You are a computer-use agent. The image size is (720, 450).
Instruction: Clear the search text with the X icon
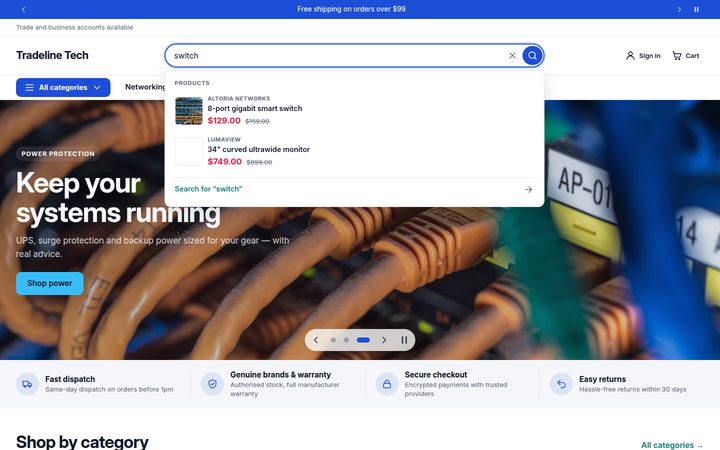click(x=512, y=56)
